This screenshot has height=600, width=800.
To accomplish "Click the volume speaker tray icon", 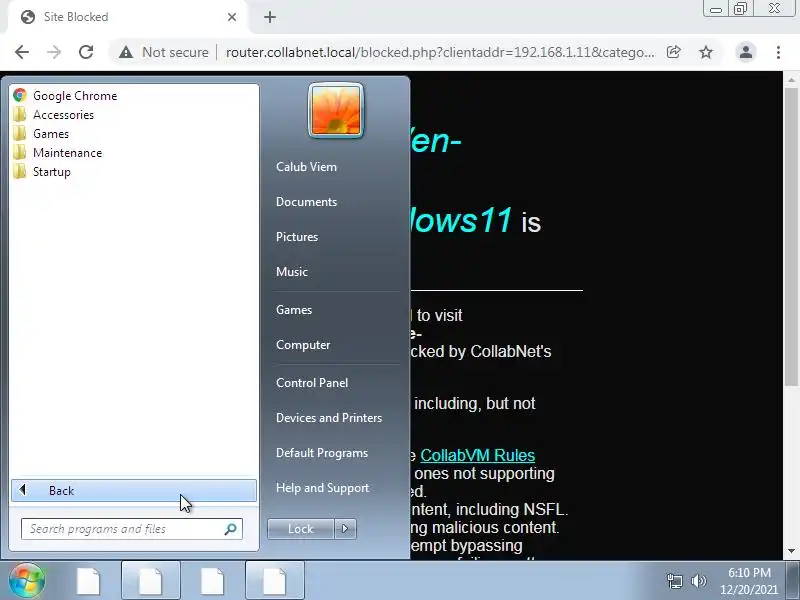I will tap(698, 581).
